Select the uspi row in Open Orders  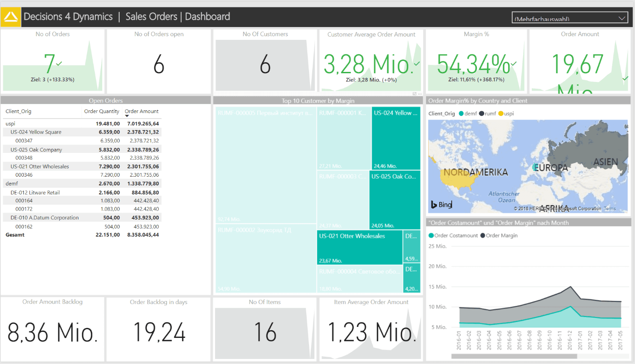pyautogui.click(x=11, y=124)
